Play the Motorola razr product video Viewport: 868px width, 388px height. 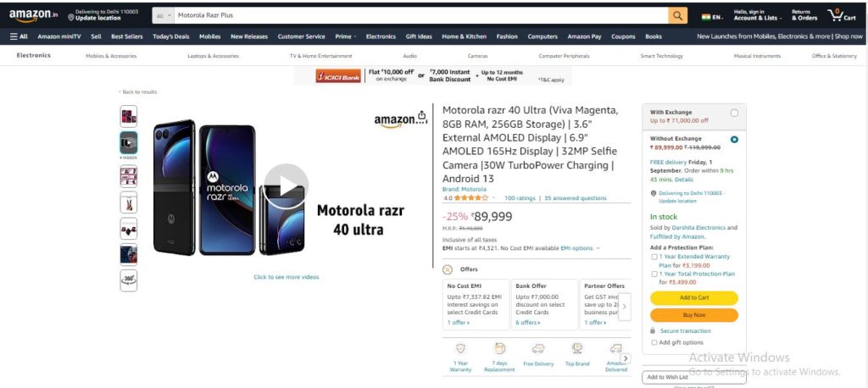[x=286, y=186]
